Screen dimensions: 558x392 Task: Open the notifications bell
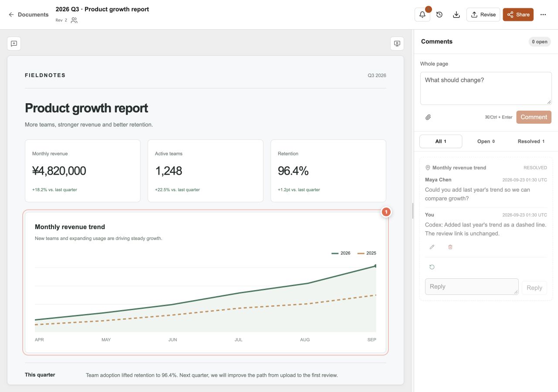[x=422, y=14]
